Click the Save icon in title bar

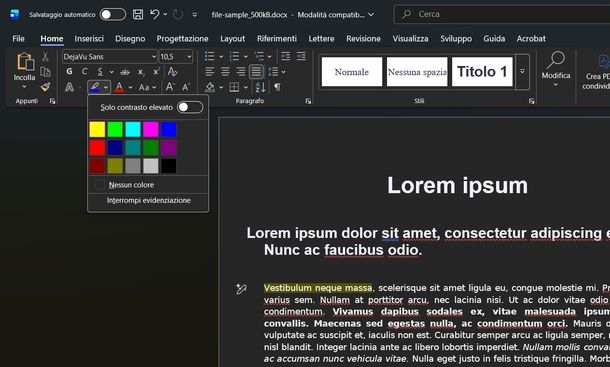pyautogui.click(x=138, y=15)
